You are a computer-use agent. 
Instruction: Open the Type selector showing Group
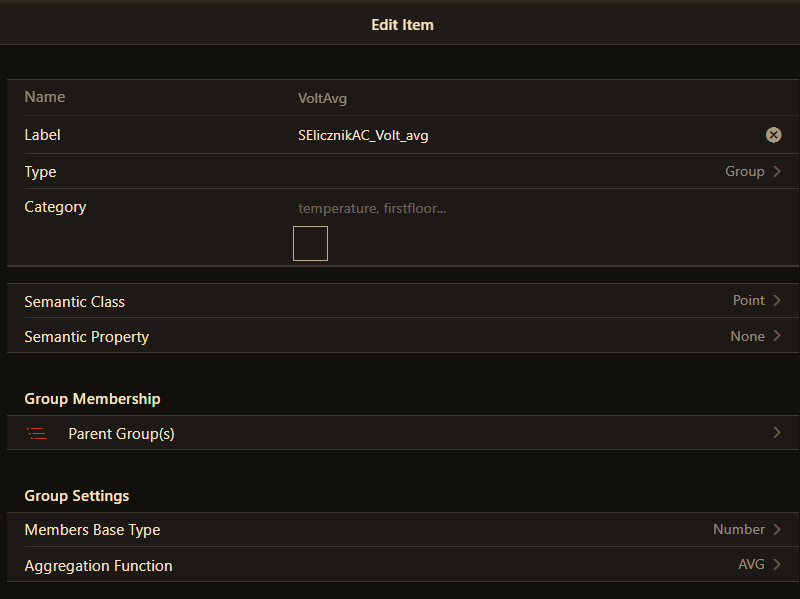[744, 172]
